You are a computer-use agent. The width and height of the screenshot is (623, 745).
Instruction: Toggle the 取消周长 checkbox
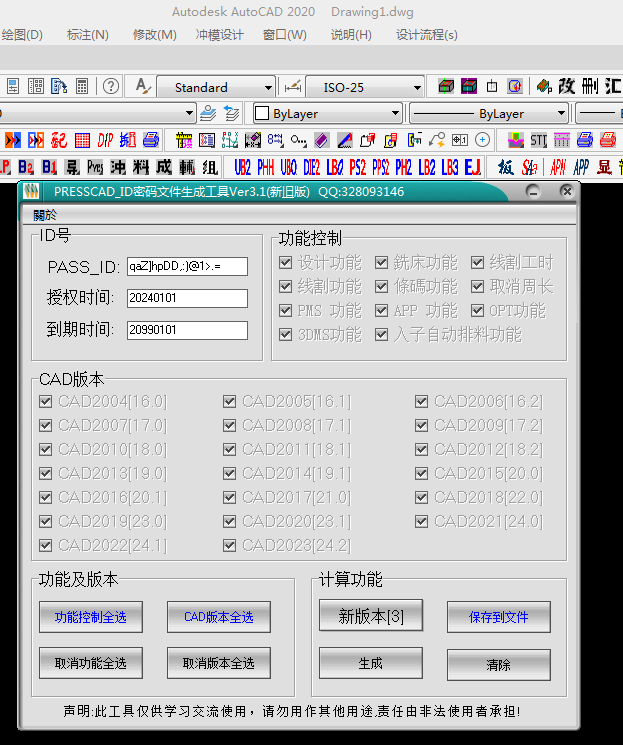478,286
